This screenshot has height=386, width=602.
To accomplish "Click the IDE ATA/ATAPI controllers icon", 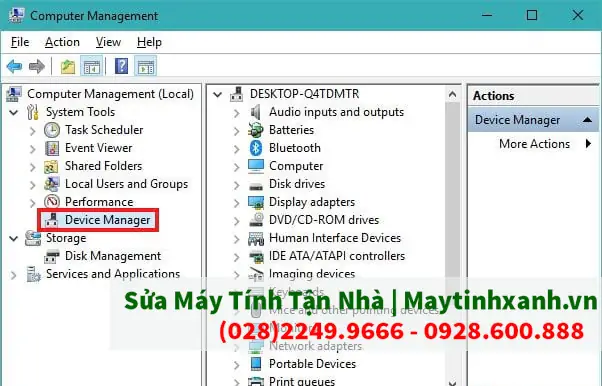I will click(x=256, y=256).
